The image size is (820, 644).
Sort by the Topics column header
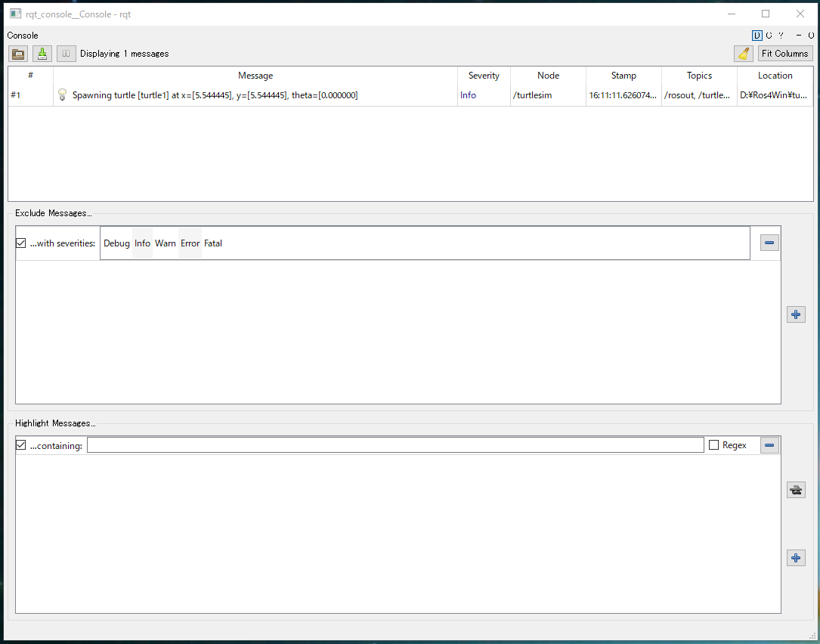[699, 76]
